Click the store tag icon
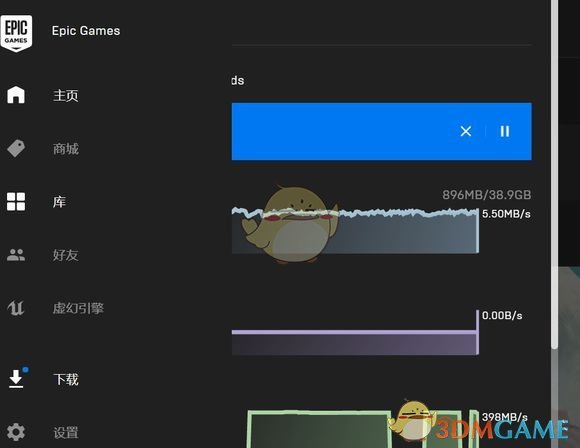Viewport: 580px width, 448px height. click(16, 148)
